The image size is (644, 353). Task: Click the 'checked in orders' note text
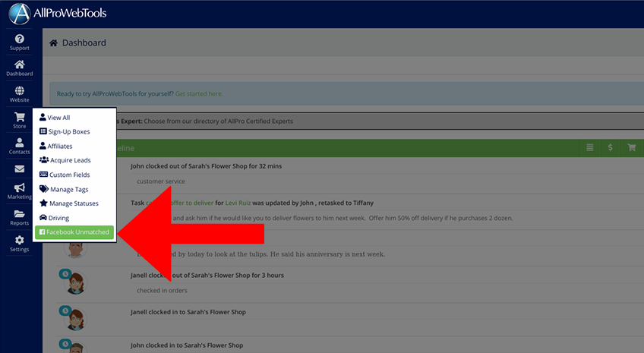[162, 291]
